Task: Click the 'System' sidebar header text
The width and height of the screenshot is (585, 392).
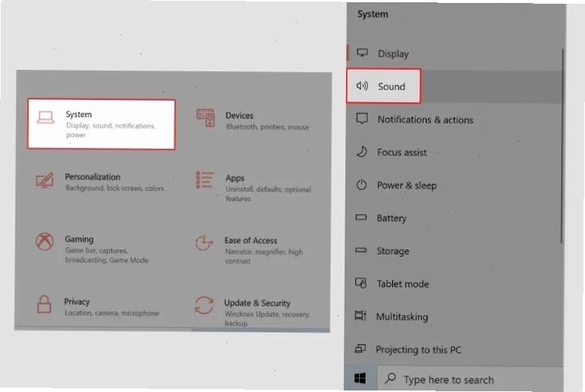Action: 372,14
